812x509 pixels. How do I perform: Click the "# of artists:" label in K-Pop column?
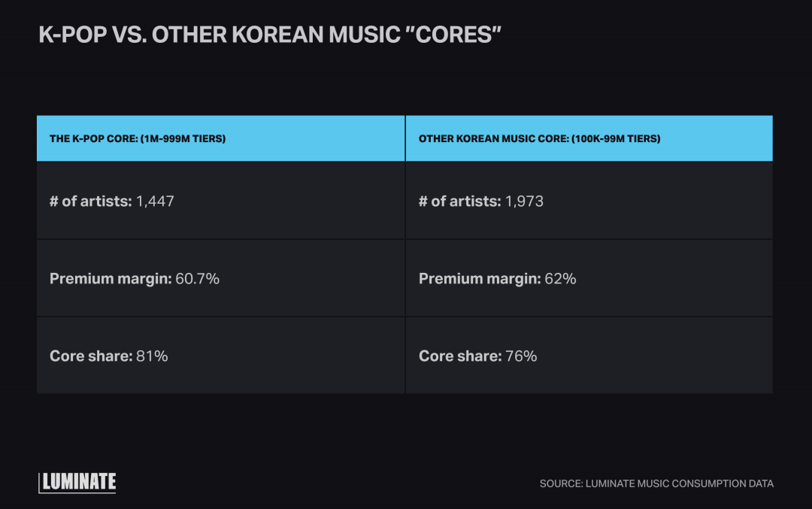click(91, 201)
